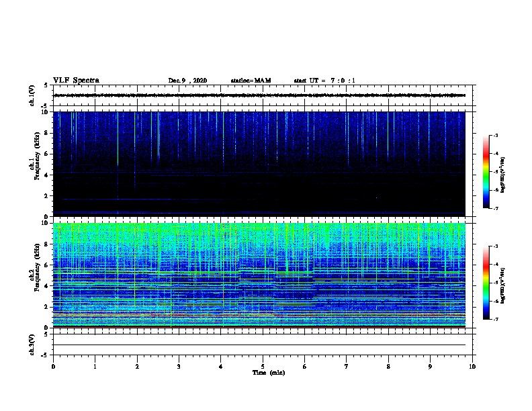532x411 pixels.
Task: Click the ch.1 spectrogram panel
Action: (259, 164)
